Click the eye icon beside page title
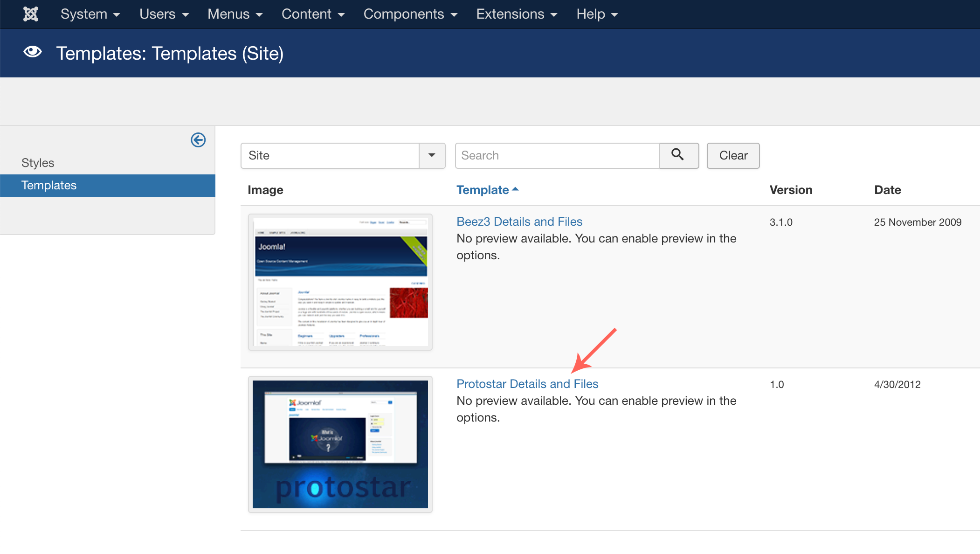The image size is (980, 554). tap(33, 52)
